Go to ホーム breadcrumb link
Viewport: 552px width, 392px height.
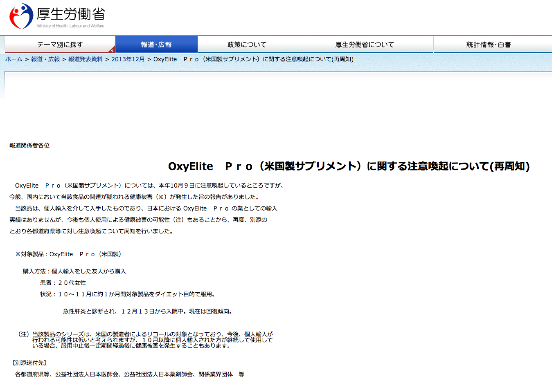pyautogui.click(x=14, y=59)
